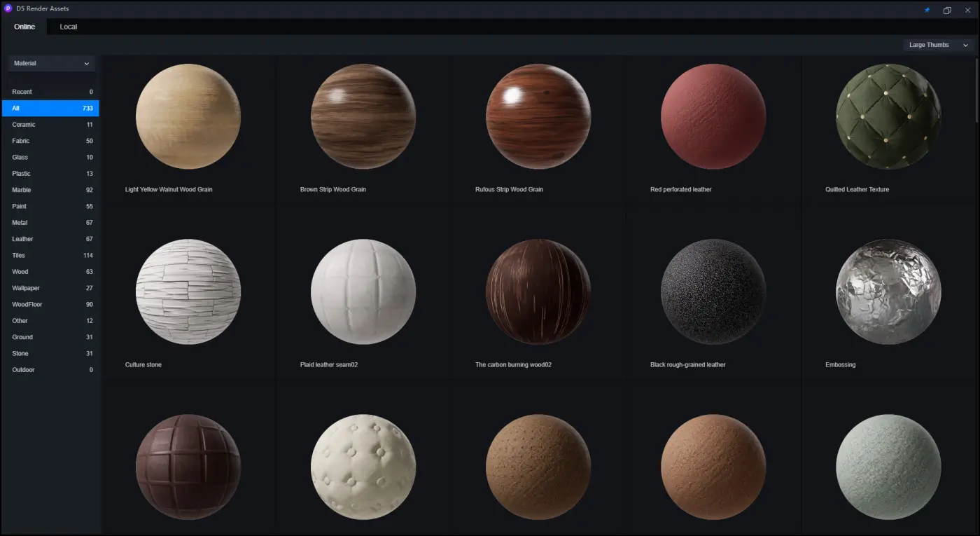Click the vertical scrollbar of the material grid

point(977,91)
